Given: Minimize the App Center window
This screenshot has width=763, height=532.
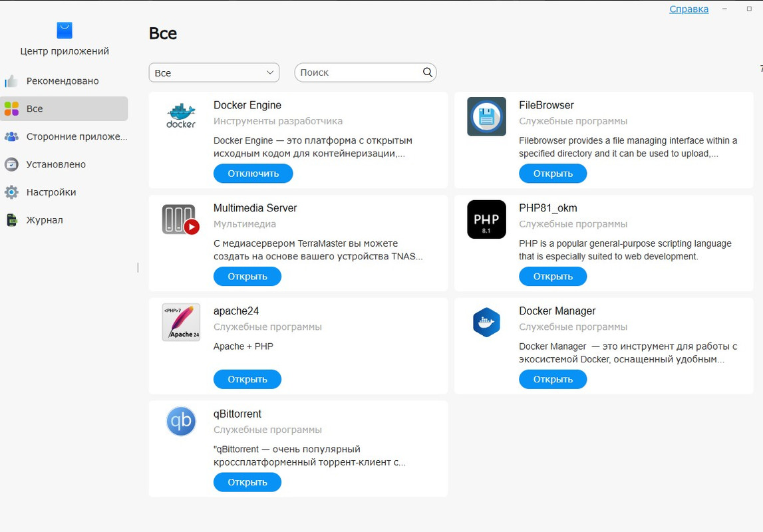Looking at the screenshot, I should coord(724,9).
